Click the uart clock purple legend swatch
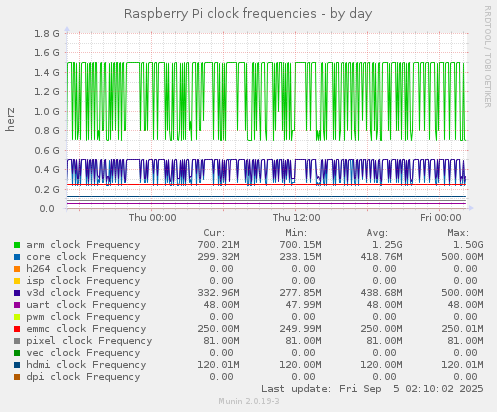 click(17, 305)
